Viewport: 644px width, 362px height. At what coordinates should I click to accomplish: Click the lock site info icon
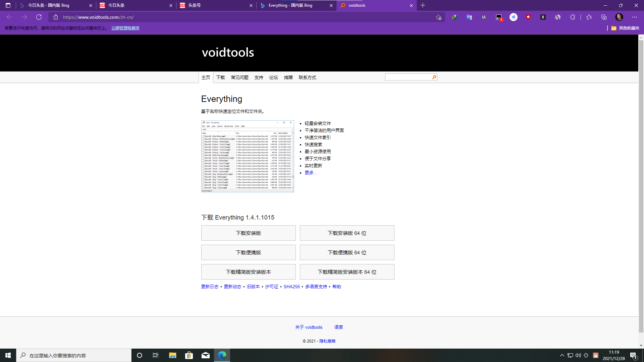(x=56, y=17)
